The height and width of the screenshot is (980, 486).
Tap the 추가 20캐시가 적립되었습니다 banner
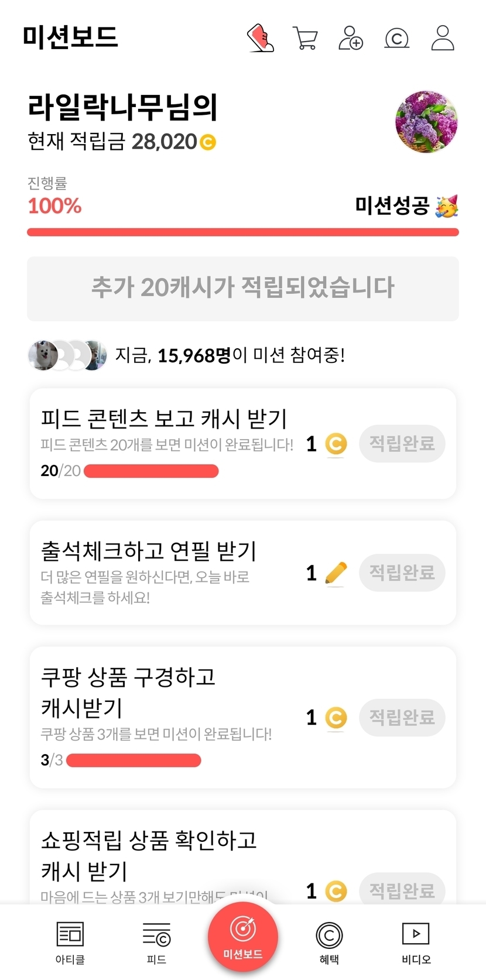tap(243, 288)
